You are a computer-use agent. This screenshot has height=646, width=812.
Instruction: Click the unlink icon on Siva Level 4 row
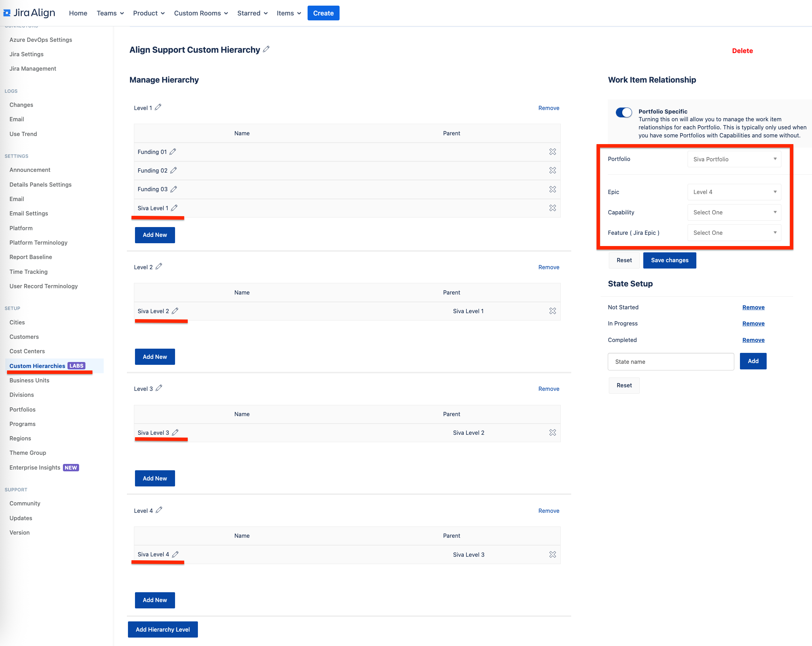pos(553,554)
